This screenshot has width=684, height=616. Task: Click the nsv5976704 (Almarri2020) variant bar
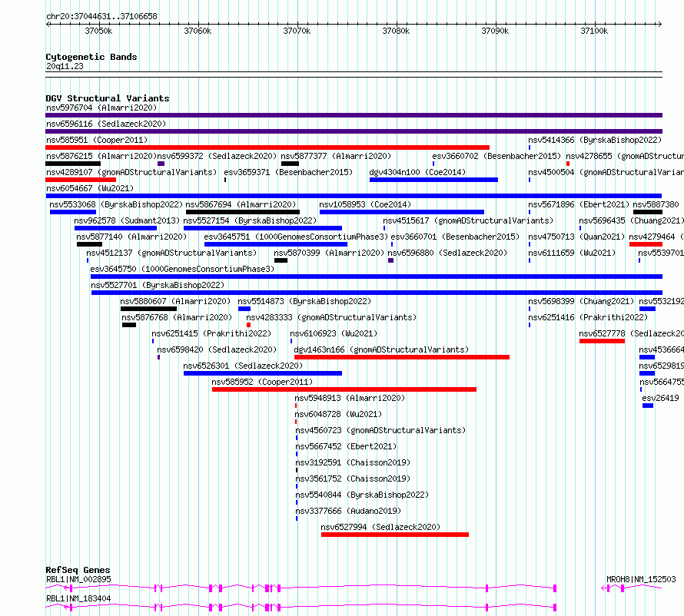pyautogui.click(x=354, y=115)
